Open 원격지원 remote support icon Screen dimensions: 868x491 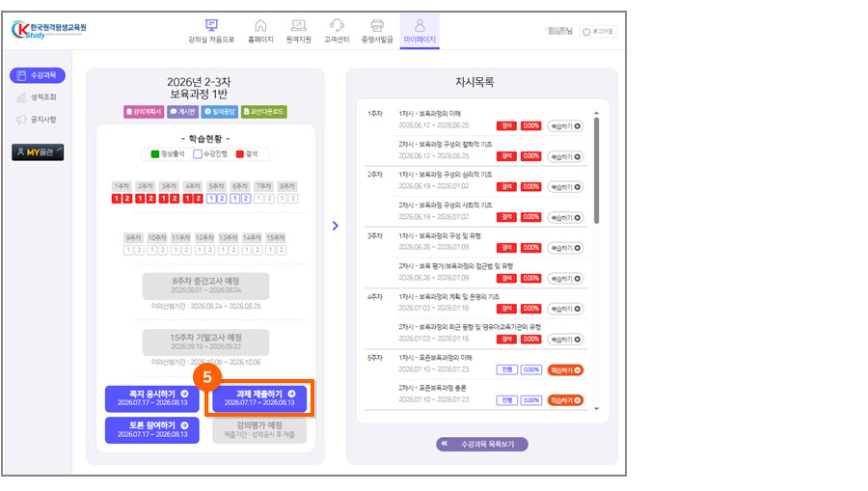coord(298,31)
